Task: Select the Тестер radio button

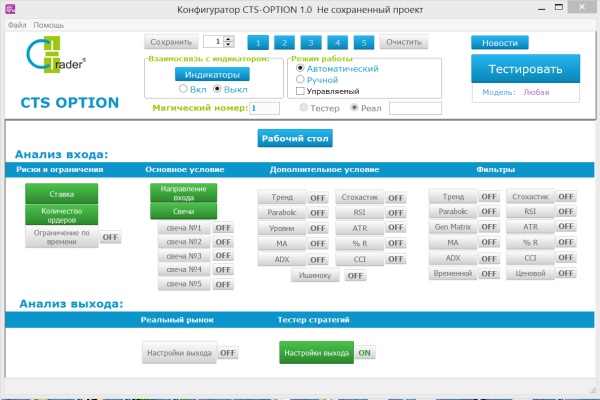Action: click(303, 108)
